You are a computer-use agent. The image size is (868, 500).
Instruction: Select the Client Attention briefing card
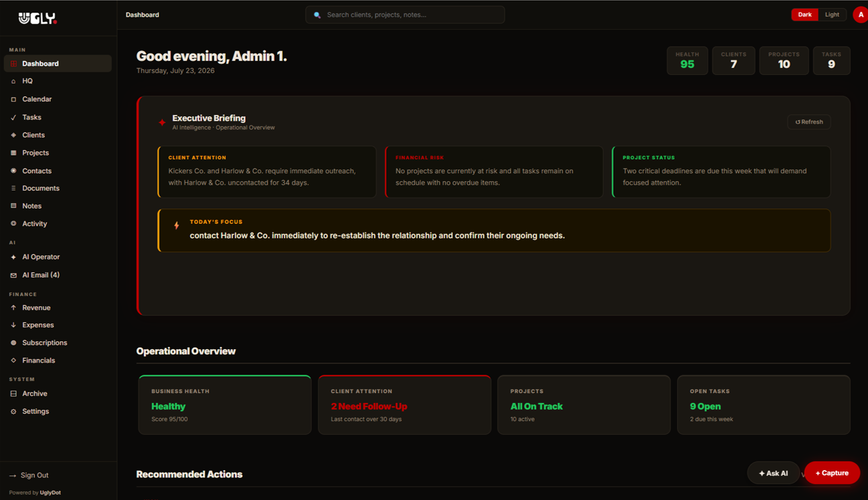pyautogui.click(x=267, y=172)
